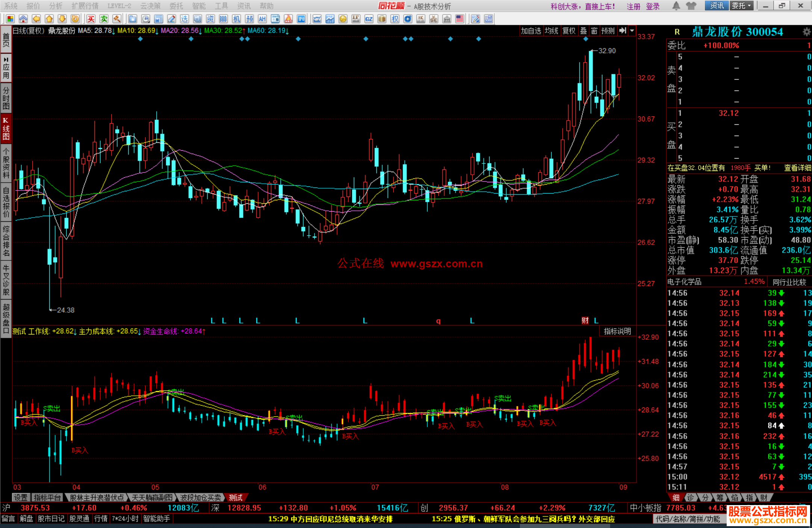
Task: Click the green 卖 sell toolbar icon
Action: pos(104,19)
